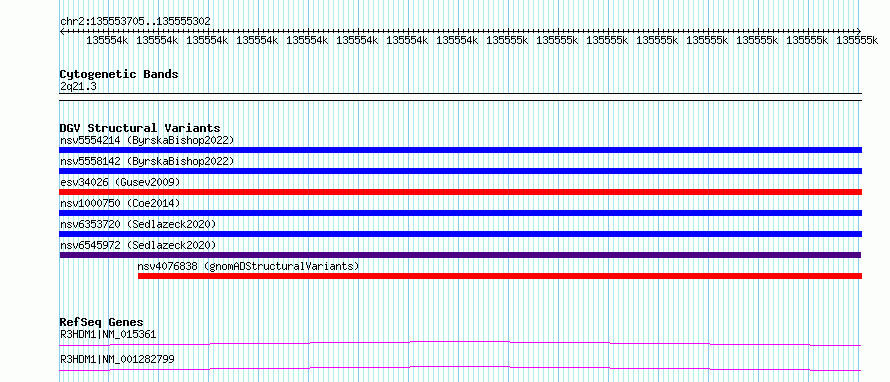Open the nsv6353720 (Sedlazeck2020) variant label
This screenshot has width=890, height=382.
pyautogui.click(x=138, y=224)
